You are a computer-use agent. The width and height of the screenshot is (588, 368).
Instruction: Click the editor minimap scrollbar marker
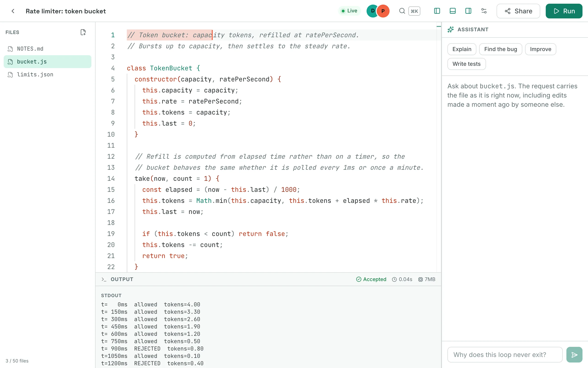point(438,26)
